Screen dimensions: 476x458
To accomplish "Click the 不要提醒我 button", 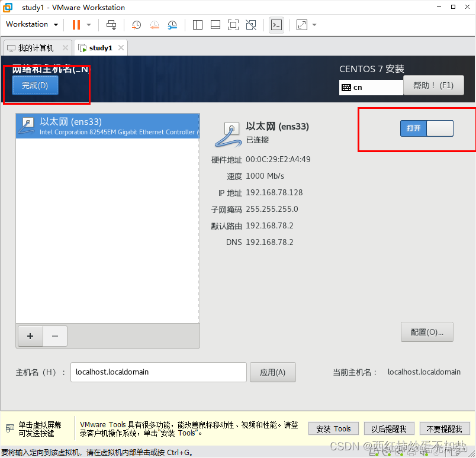I will (445, 428).
